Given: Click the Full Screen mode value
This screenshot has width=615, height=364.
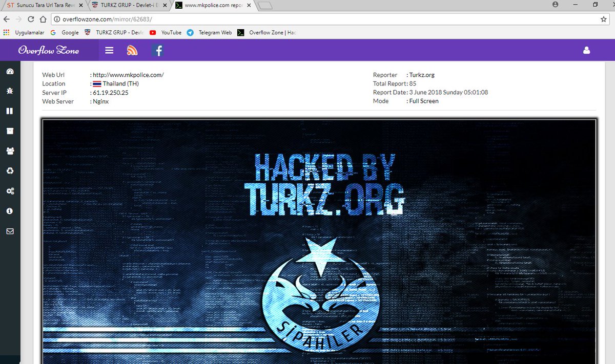Looking at the screenshot, I should [424, 101].
